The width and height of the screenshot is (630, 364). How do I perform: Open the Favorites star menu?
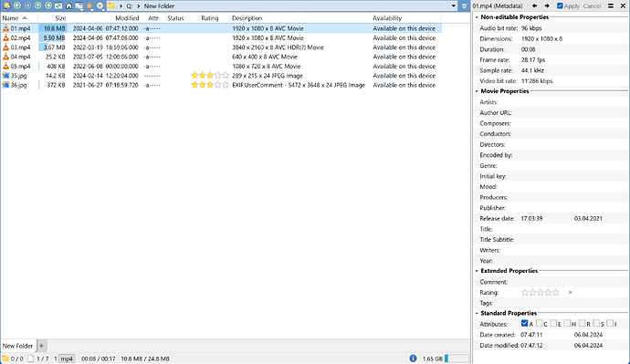(89, 6)
